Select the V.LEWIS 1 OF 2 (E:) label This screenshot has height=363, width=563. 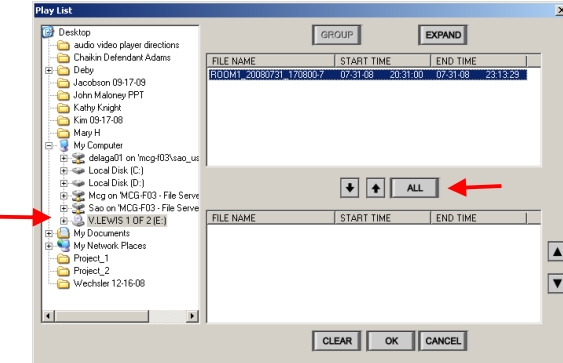(x=127, y=220)
